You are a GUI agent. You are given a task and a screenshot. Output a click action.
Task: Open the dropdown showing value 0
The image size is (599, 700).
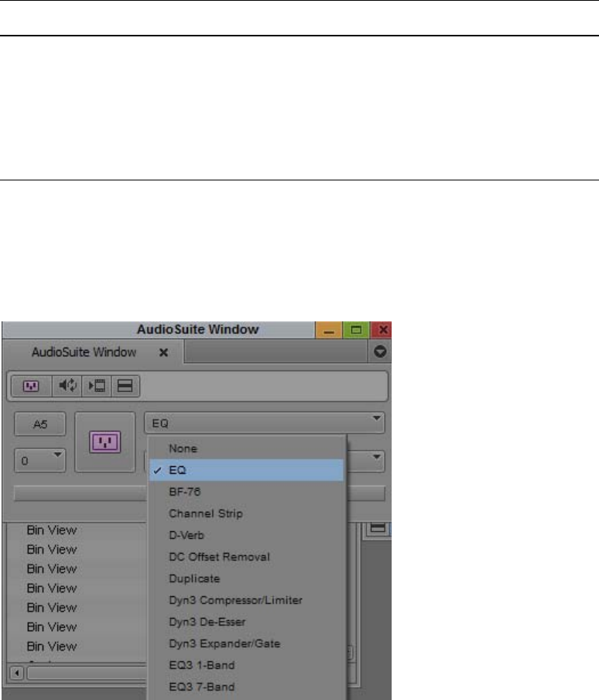click(40, 460)
